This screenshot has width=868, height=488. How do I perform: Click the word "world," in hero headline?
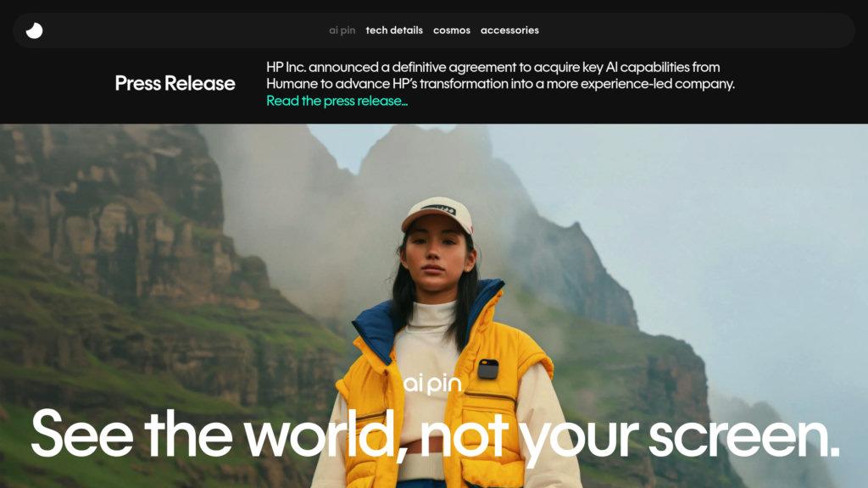pos(325,436)
